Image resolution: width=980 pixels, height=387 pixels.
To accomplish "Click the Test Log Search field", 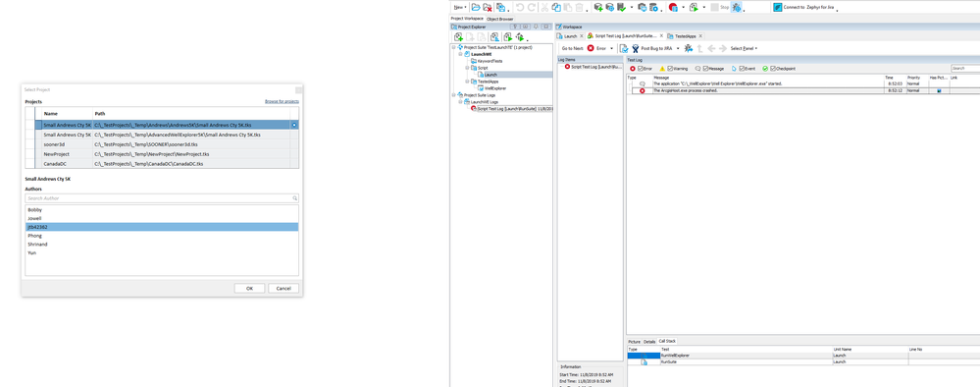I will pyautogui.click(x=965, y=68).
